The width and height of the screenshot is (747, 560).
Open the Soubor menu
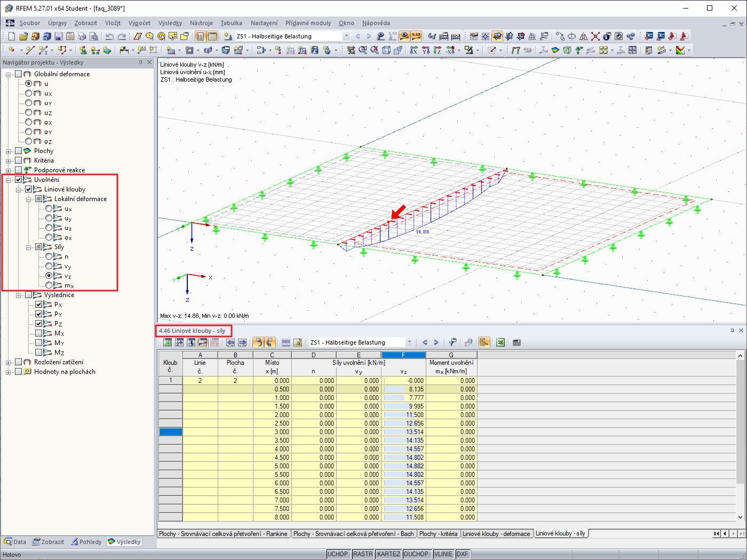[x=30, y=23]
